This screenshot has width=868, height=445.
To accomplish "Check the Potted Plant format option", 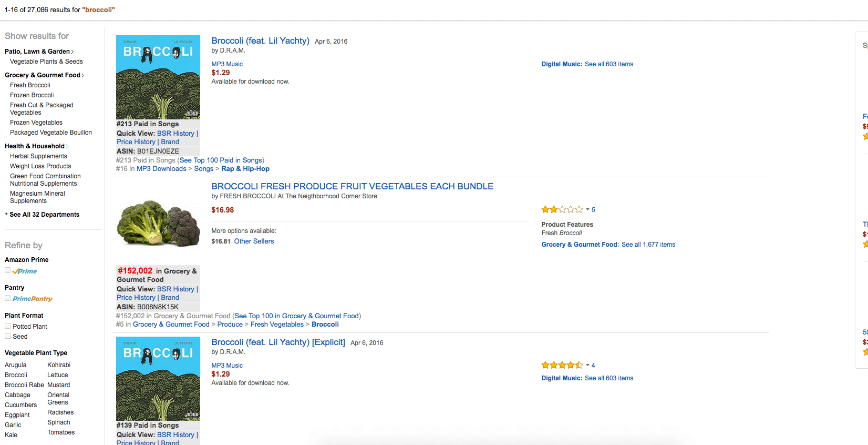I will (x=8, y=326).
